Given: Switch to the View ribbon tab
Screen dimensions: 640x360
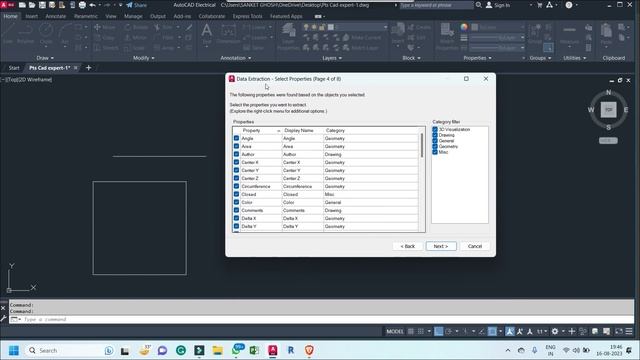Looking at the screenshot, I should pyautogui.click(x=111, y=16).
